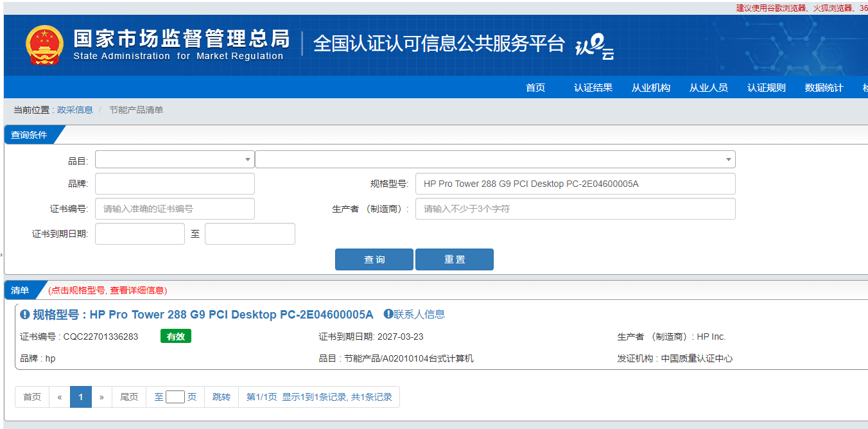Click issuing body 中国质量认证中心 text
The width and height of the screenshot is (868, 429).
click(x=697, y=358)
